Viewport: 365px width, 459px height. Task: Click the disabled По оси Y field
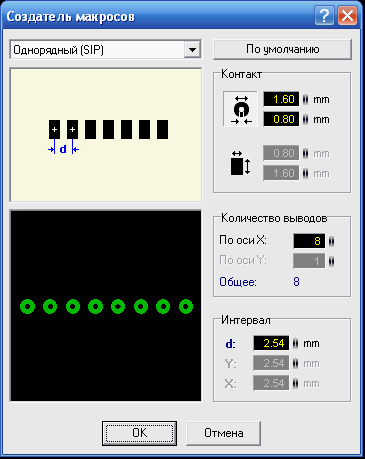[x=309, y=261]
